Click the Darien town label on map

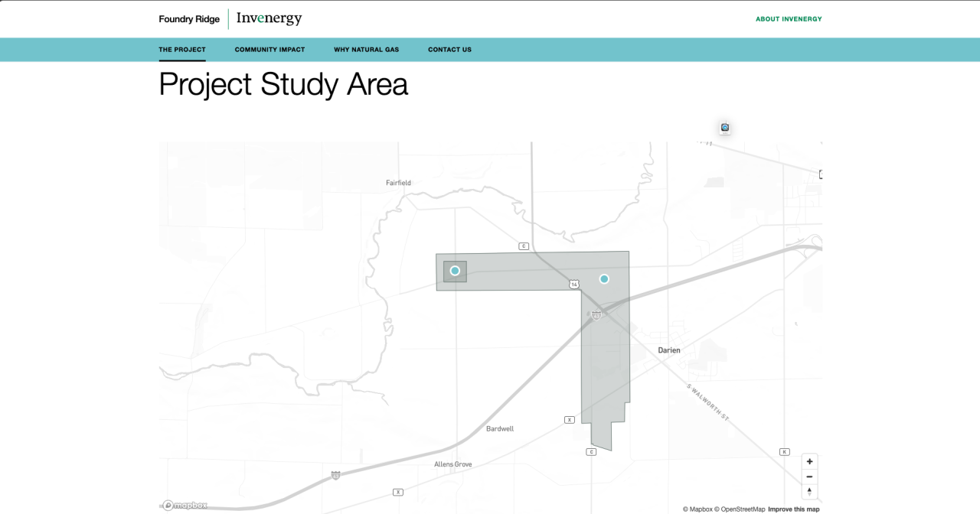668,350
